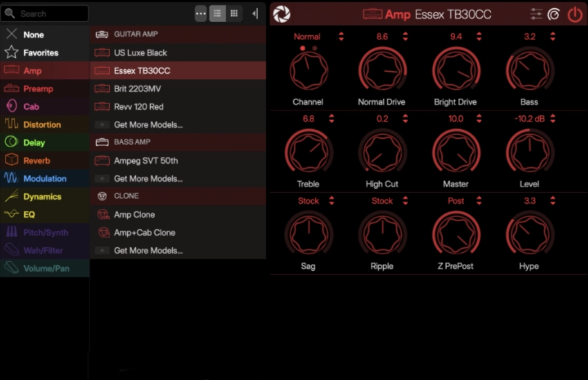Click the spiral snapshot icon in header
Screen dimensions: 588x380
554,15
